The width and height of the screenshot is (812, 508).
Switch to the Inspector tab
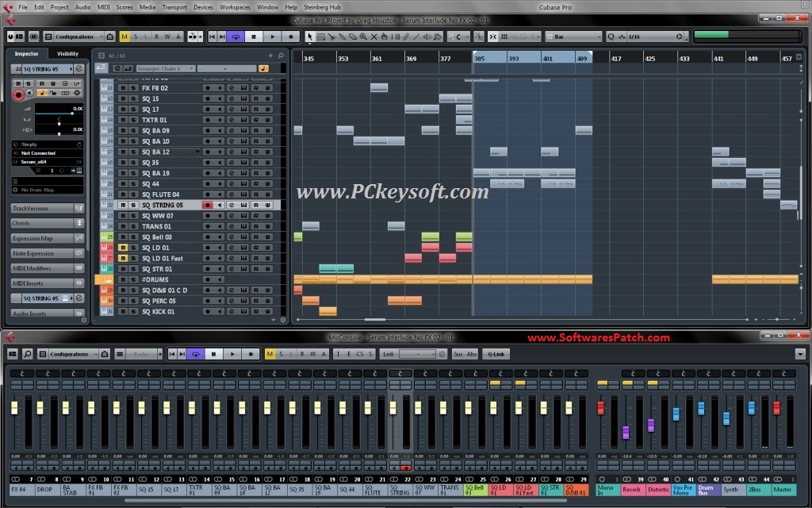click(x=26, y=53)
